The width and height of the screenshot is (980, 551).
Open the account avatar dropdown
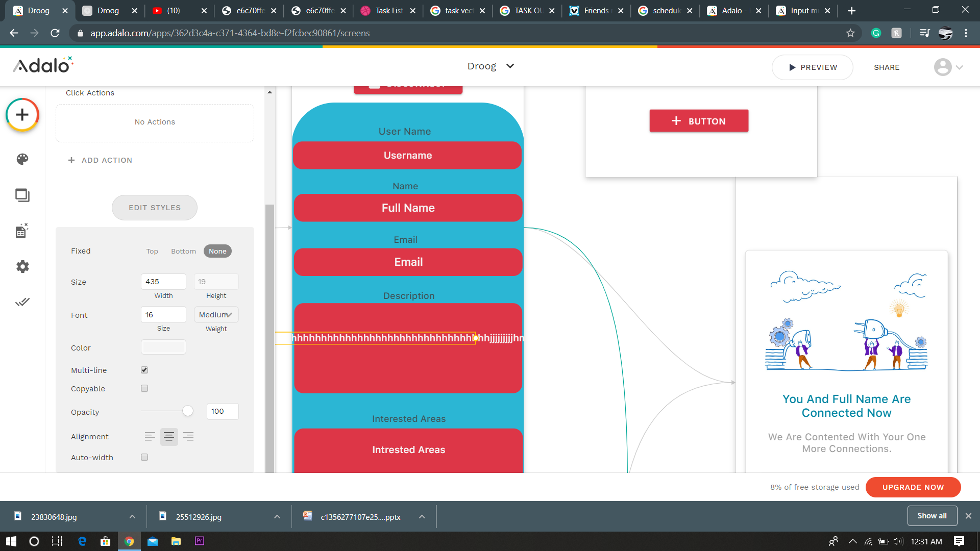[x=948, y=67]
